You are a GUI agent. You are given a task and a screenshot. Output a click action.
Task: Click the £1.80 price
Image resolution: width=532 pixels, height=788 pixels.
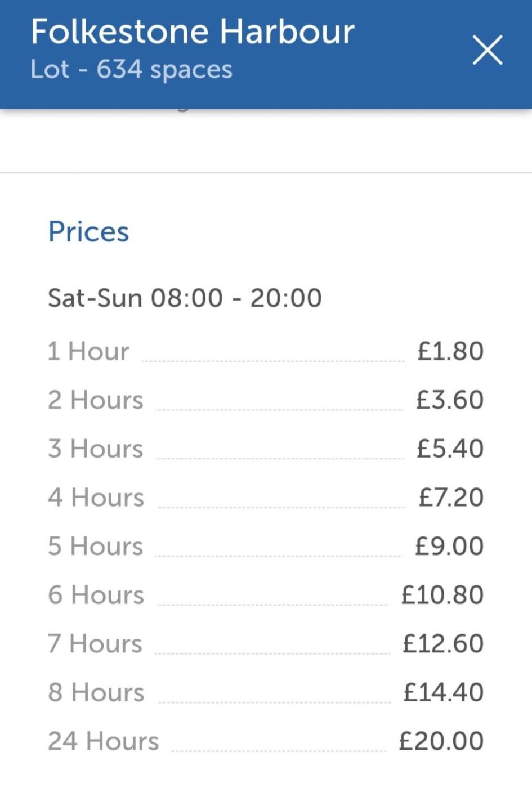click(450, 351)
